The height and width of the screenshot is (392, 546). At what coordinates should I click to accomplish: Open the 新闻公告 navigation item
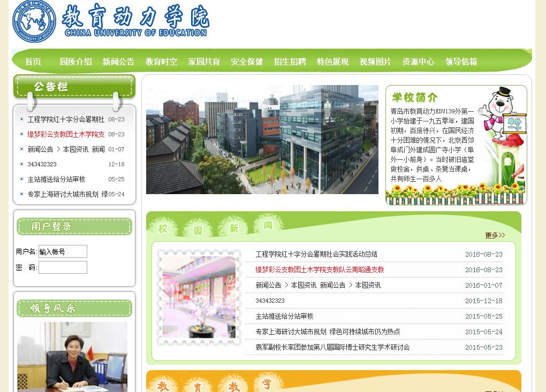pos(117,62)
